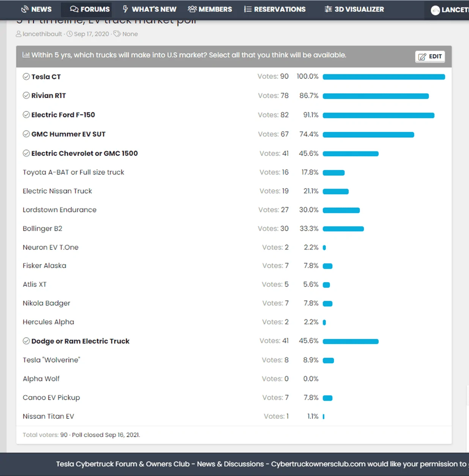
Task: Click the GMC Hummer EV SUT 74.4% bar
Action: (368, 135)
